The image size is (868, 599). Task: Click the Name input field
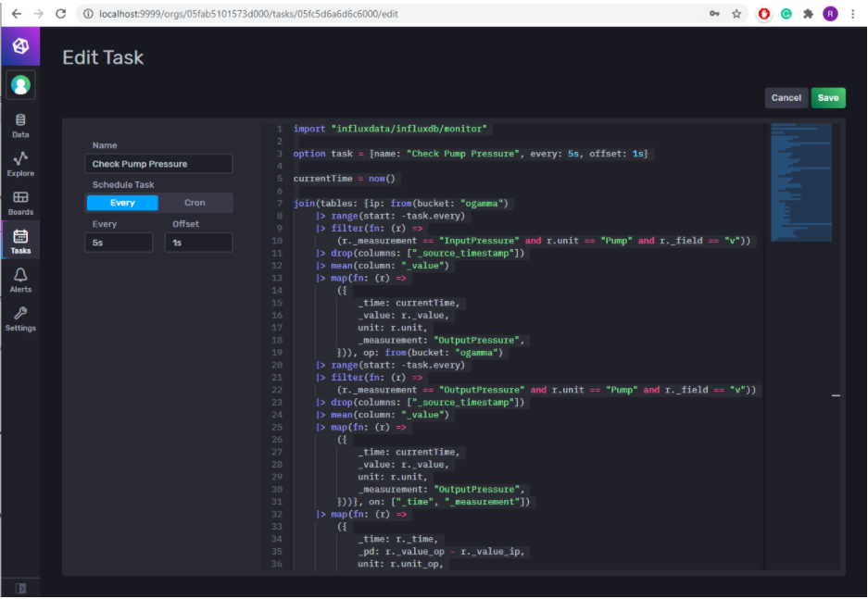coord(157,163)
